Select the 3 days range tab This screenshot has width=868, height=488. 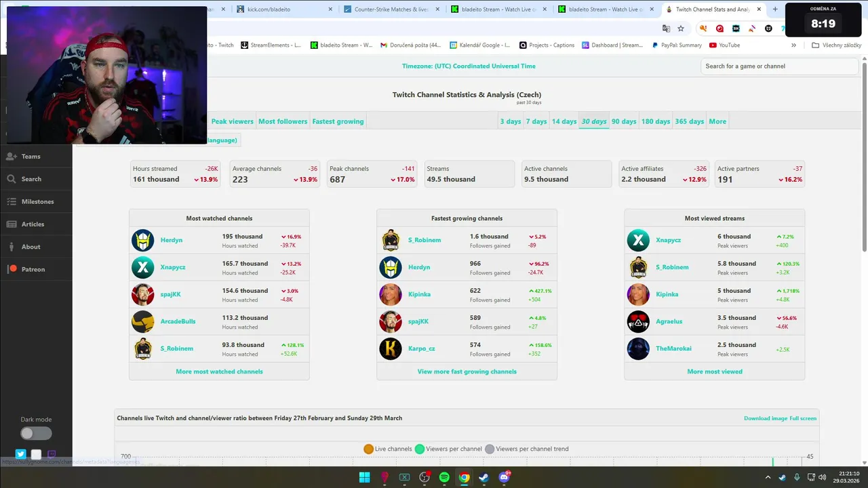(511, 121)
